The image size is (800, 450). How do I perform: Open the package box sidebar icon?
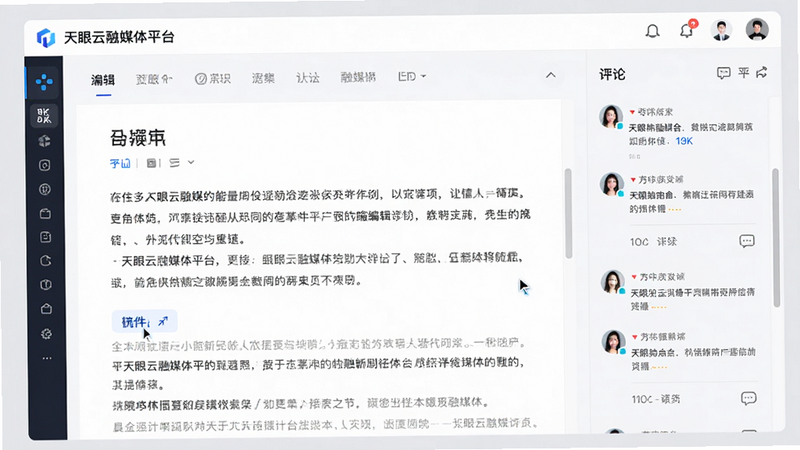click(x=45, y=213)
